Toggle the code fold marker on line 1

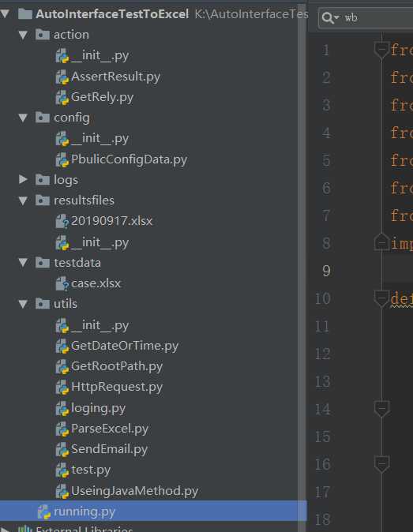coord(381,50)
